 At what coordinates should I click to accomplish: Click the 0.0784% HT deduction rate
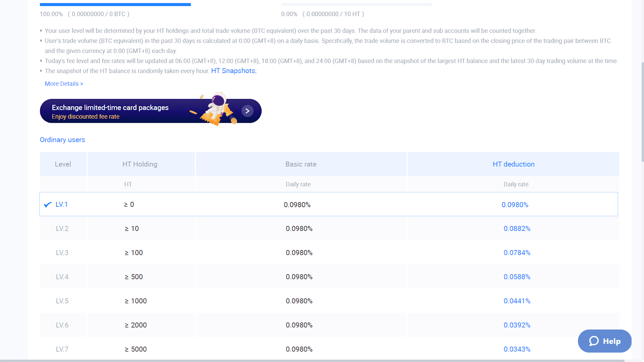tap(517, 253)
